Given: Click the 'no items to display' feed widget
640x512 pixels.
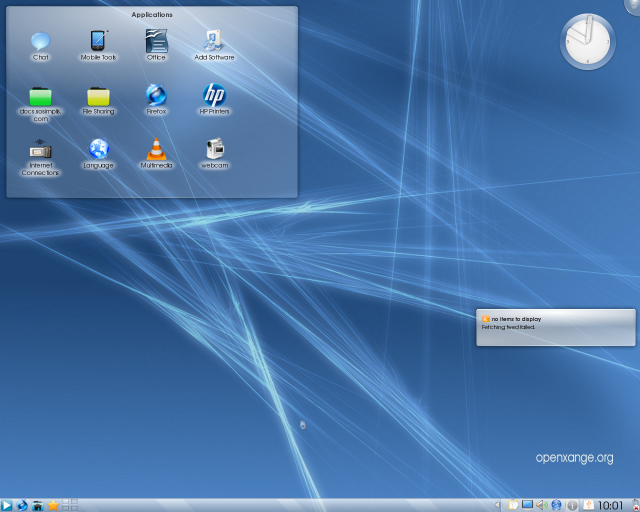Looking at the screenshot, I should tap(555, 326).
